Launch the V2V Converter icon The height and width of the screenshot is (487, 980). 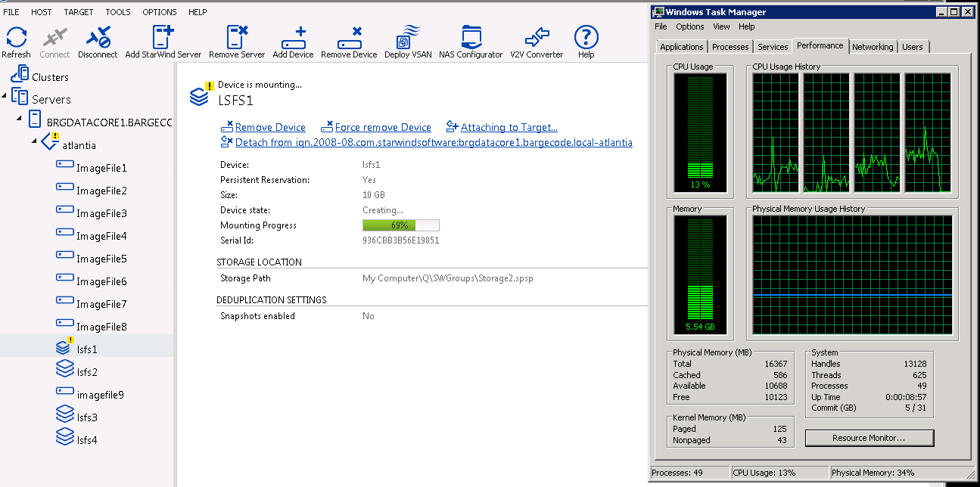point(537,37)
